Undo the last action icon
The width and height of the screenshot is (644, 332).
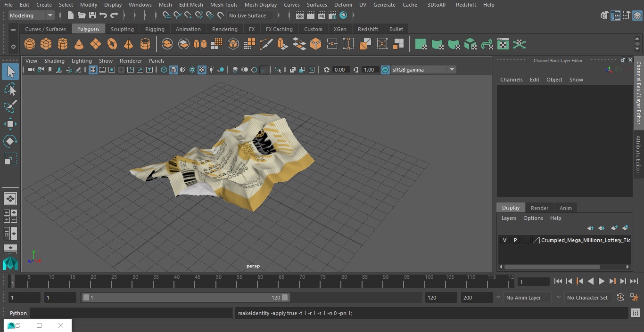[103, 16]
